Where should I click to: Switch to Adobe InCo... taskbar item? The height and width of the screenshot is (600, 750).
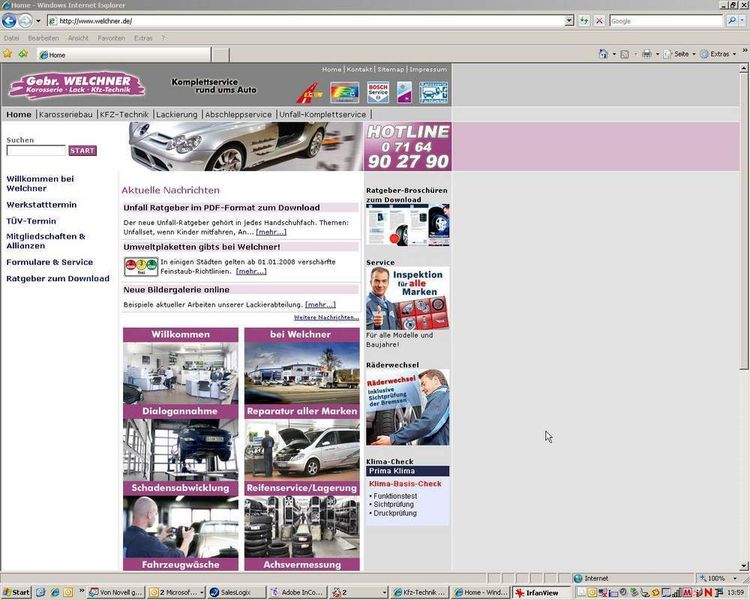pos(298,592)
